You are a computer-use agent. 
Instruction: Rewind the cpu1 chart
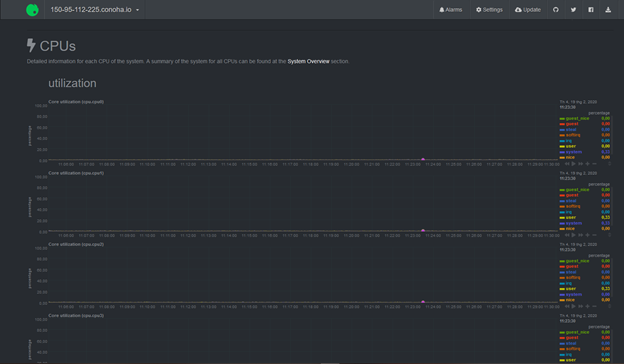point(567,235)
